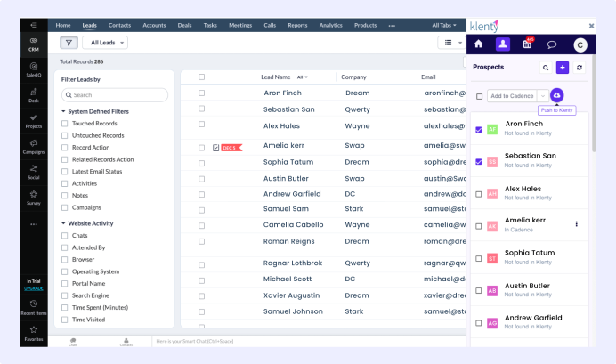The image size is (616, 364).
Task: Open the LinkedIn tab in Klenty panel
Action: 527,44
